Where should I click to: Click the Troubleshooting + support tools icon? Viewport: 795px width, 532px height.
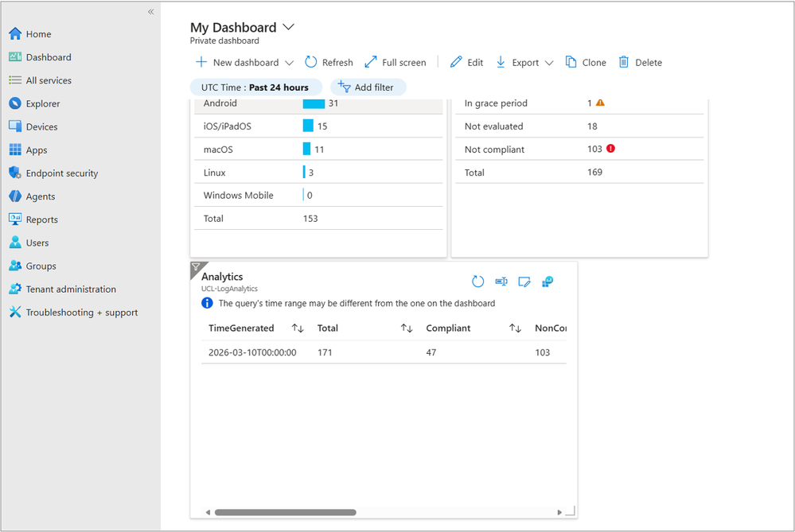click(x=15, y=313)
